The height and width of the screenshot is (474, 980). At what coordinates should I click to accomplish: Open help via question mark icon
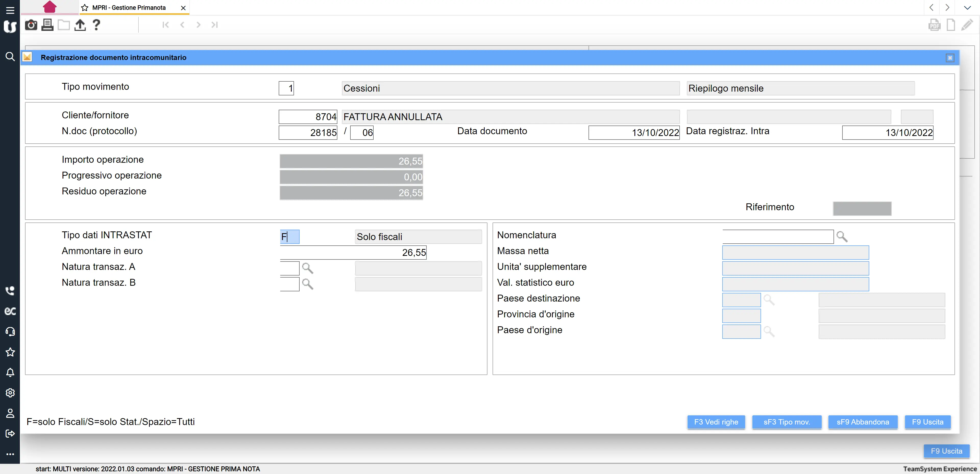(96, 25)
